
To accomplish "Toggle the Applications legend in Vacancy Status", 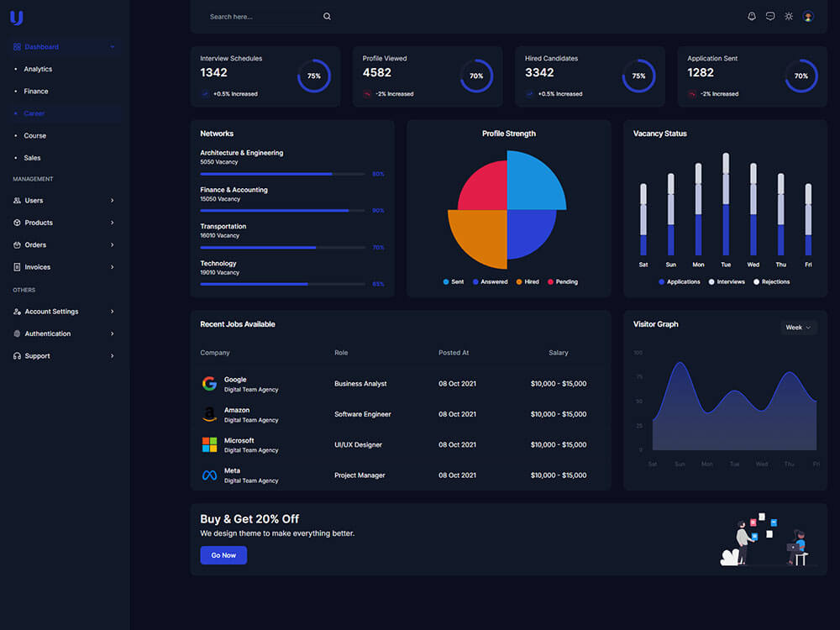I will (680, 281).
